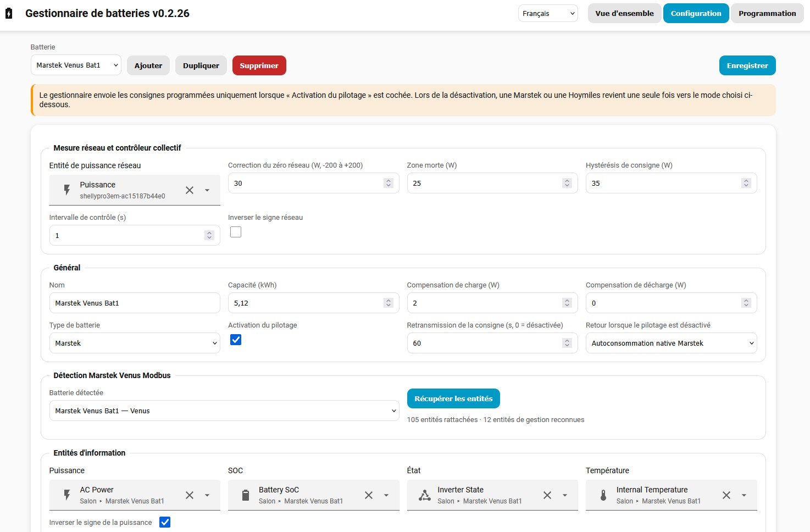Open the Battery SoC dropdown arrow
Screen dimensions: 810x532
click(386, 495)
